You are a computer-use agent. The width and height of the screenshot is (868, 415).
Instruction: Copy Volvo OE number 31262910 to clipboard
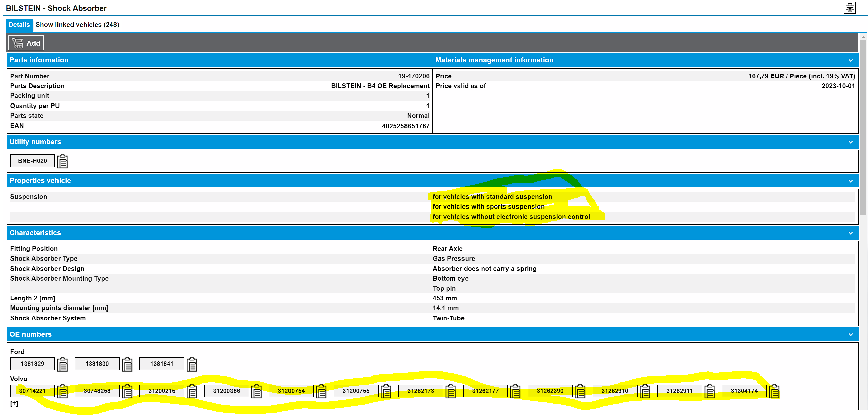click(x=645, y=391)
